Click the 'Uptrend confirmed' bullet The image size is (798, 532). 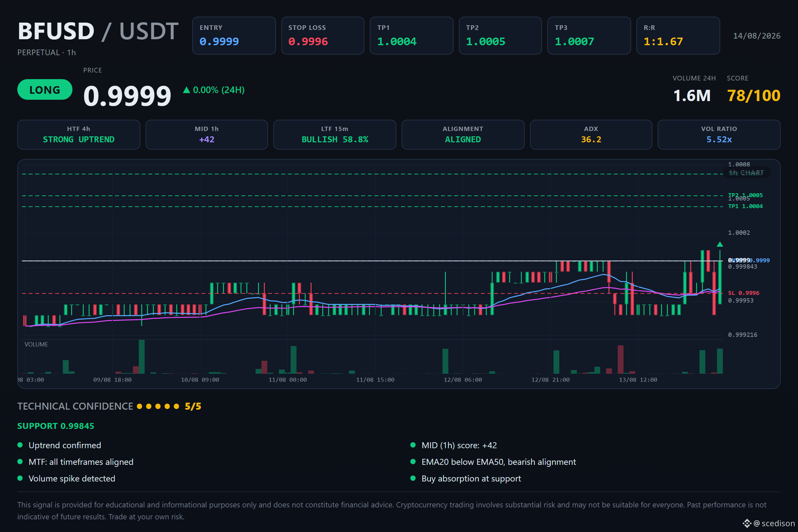tap(65, 446)
